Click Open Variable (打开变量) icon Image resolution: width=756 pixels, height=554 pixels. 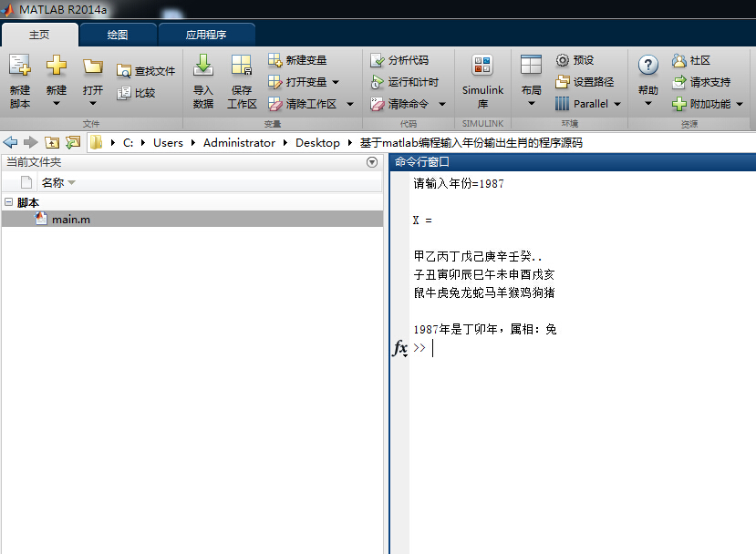274,82
